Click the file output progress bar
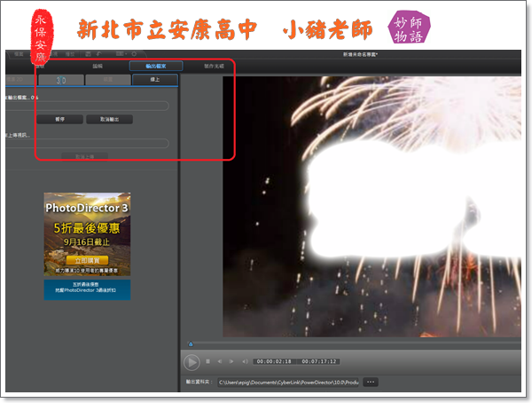 point(88,106)
